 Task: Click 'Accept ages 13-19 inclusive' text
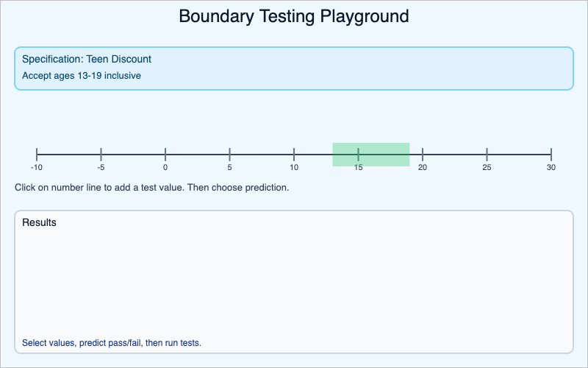click(82, 75)
